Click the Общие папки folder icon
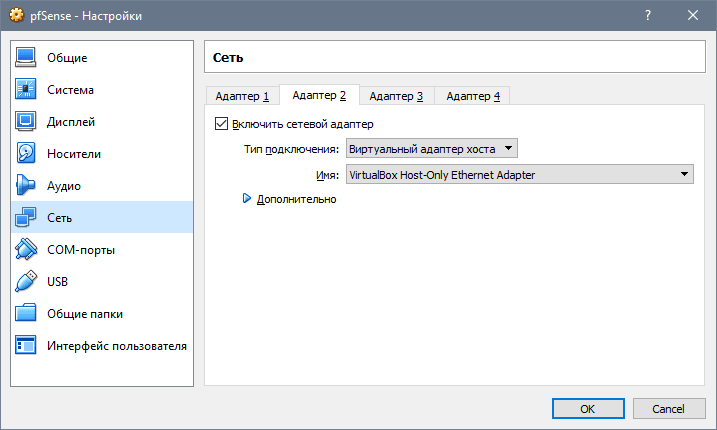Screen dimensions: 717x430 (x=27, y=314)
